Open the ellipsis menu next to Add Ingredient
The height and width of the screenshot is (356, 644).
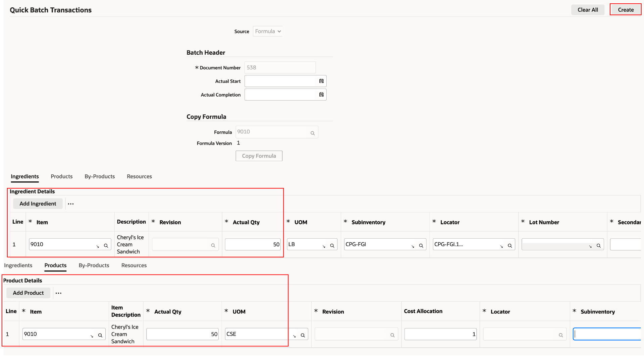coord(70,203)
